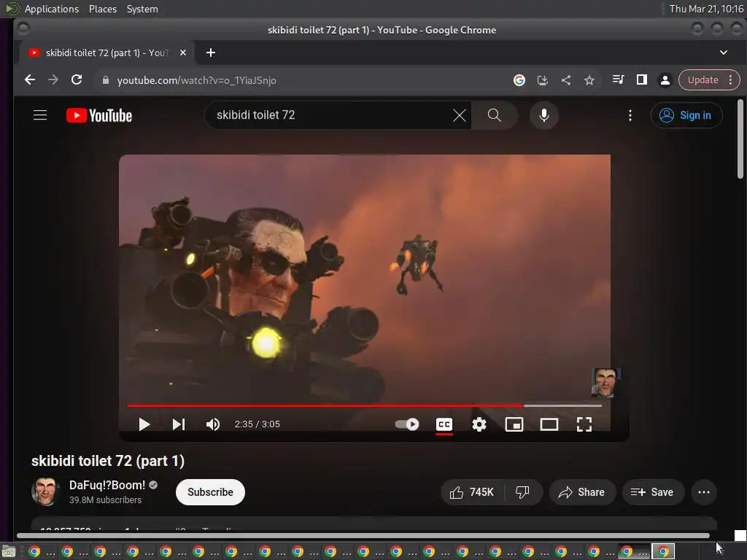Open YouTube settings three-dot menu
747x560 pixels.
pos(630,115)
